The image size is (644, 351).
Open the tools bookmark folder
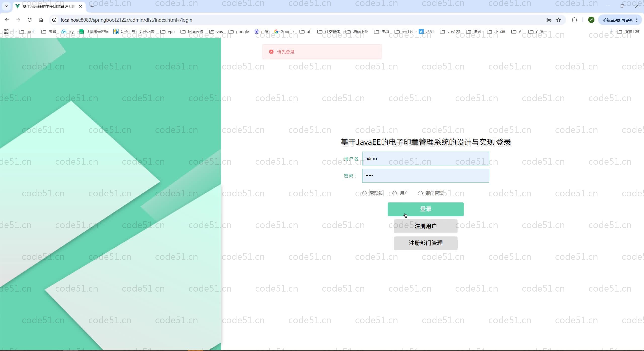tap(27, 31)
